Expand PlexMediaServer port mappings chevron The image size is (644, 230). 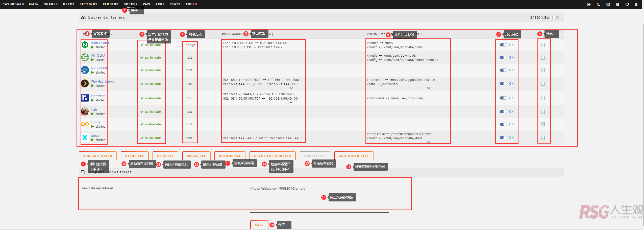coord(291,88)
